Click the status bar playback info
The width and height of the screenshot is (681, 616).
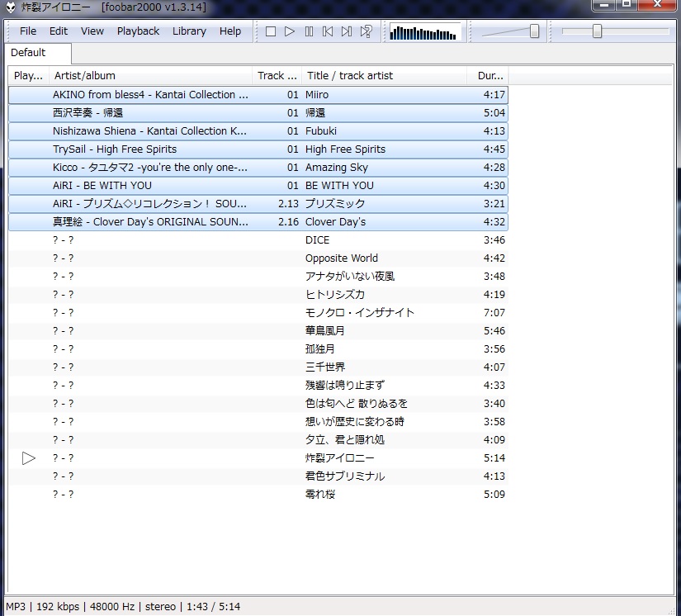[x=123, y=607]
